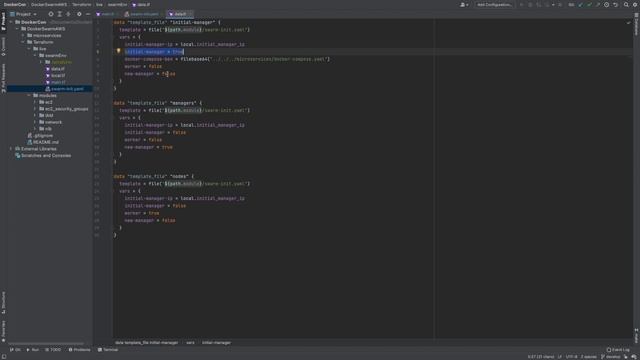Collapse the DockerCon root folder
Viewport: 640px width, 360px height.
click(11, 22)
